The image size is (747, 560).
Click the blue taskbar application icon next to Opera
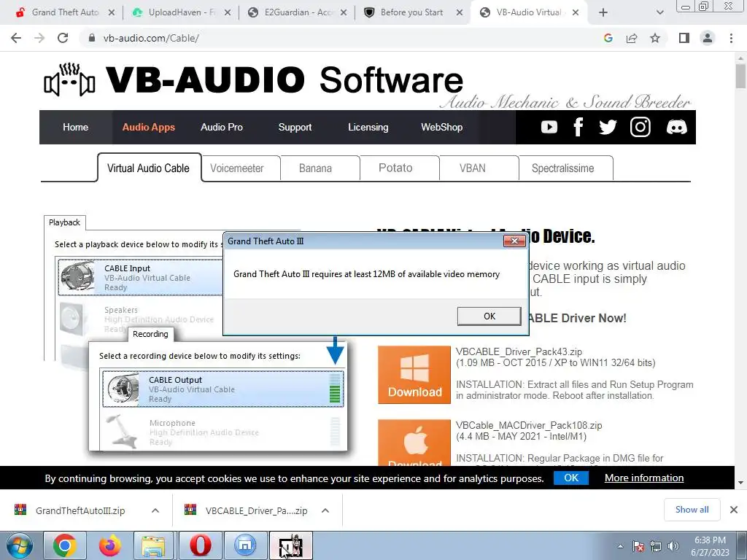245,545
